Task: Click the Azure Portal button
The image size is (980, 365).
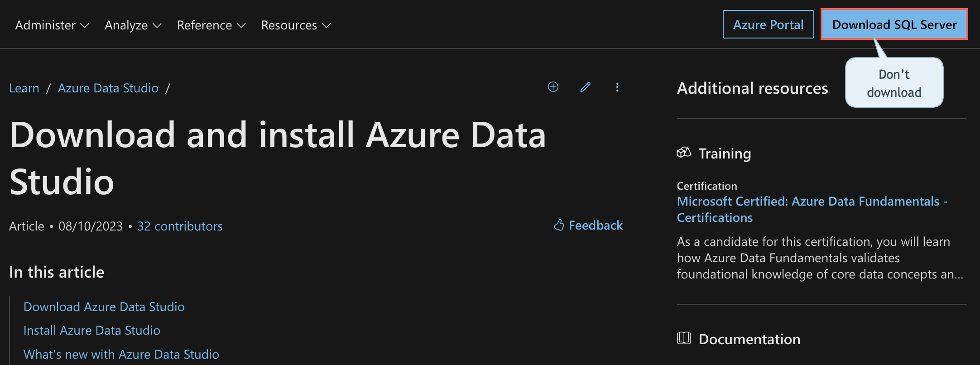Action: tap(768, 24)
